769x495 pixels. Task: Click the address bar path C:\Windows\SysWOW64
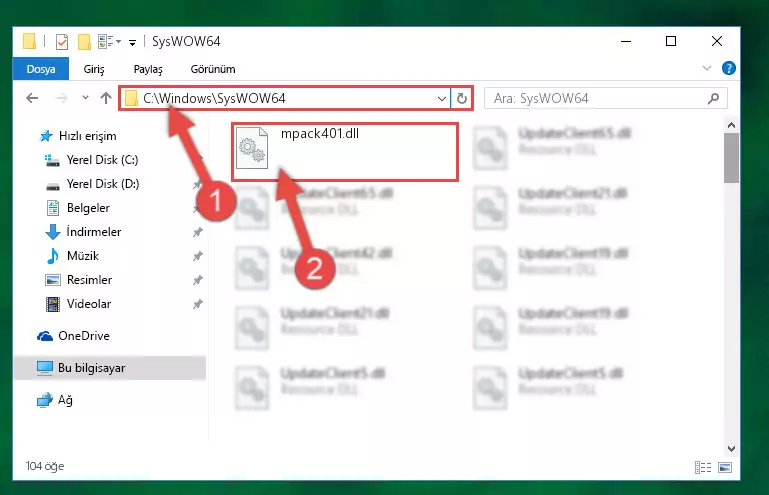click(x=214, y=99)
